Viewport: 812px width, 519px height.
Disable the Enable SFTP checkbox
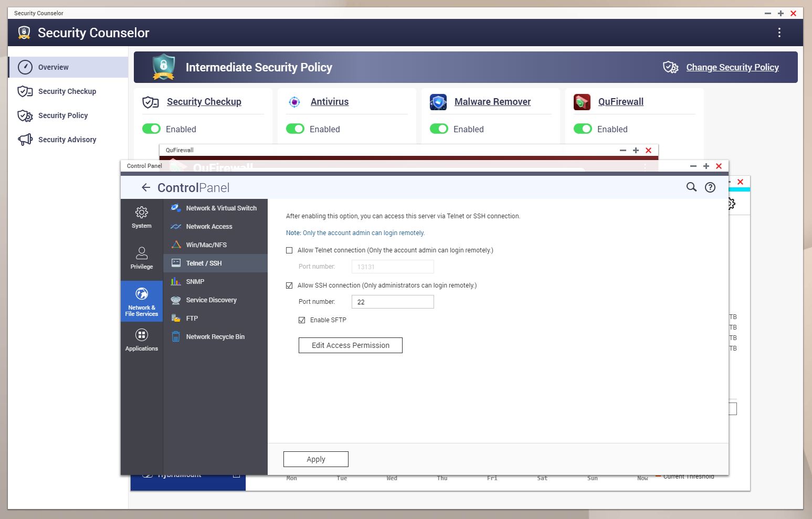tap(302, 320)
